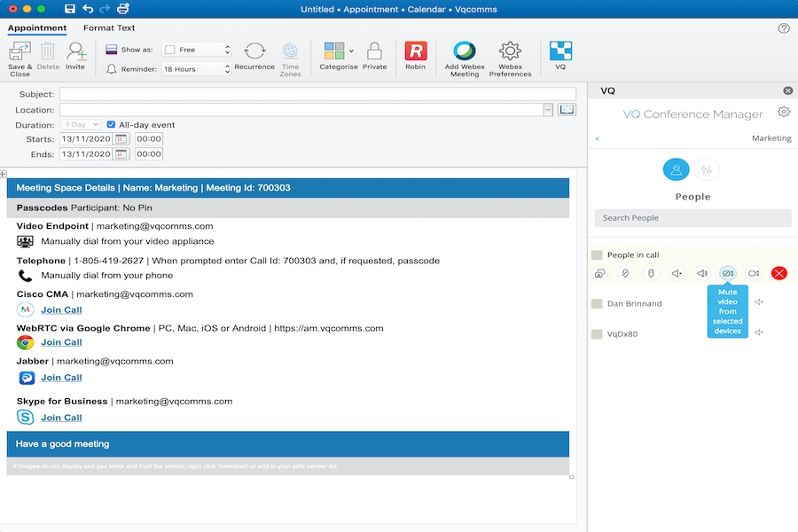
Task: Click the Ends date field 13/11/2020
Action: click(86, 154)
